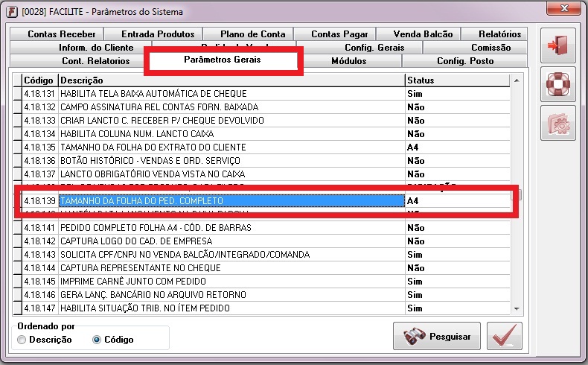Image resolution: width=588 pixels, height=365 pixels.
Task: Click the Pesquisar binoculars button
Action: tap(437, 336)
